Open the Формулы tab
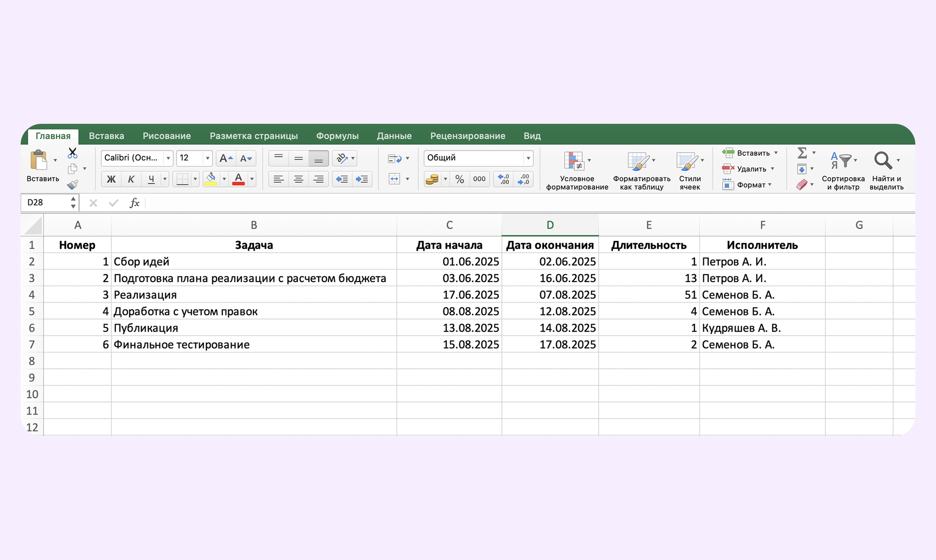936x560 pixels. [x=337, y=136]
